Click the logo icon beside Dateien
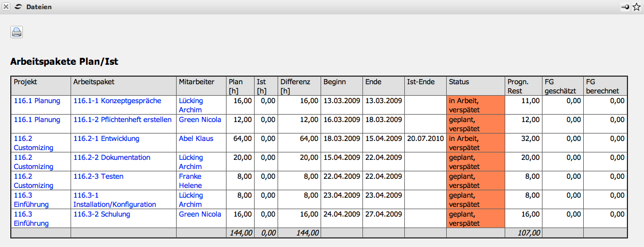This screenshot has width=644, height=247. [18, 7]
